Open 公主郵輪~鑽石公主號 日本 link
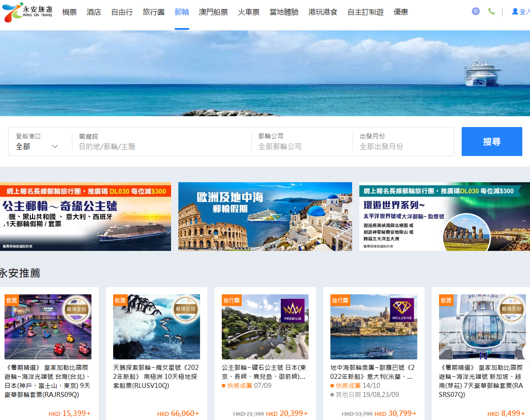This screenshot has width=530, height=420. click(264, 372)
